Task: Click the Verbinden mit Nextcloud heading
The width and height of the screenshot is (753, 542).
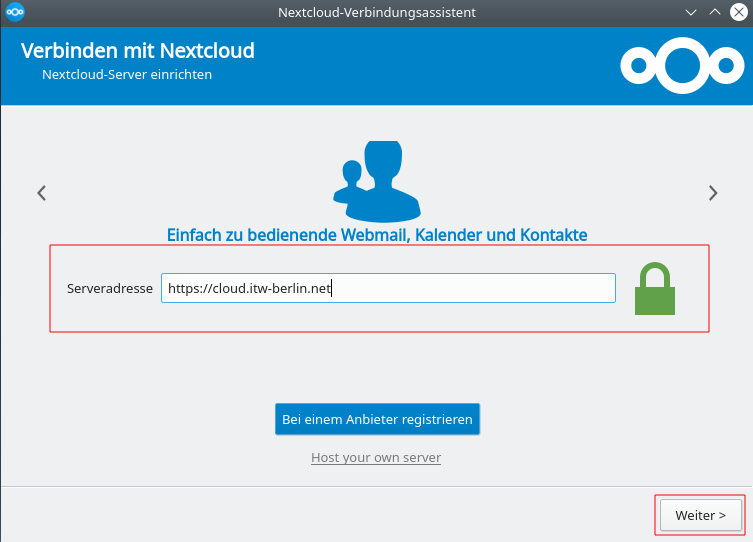Action: (x=138, y=50)
